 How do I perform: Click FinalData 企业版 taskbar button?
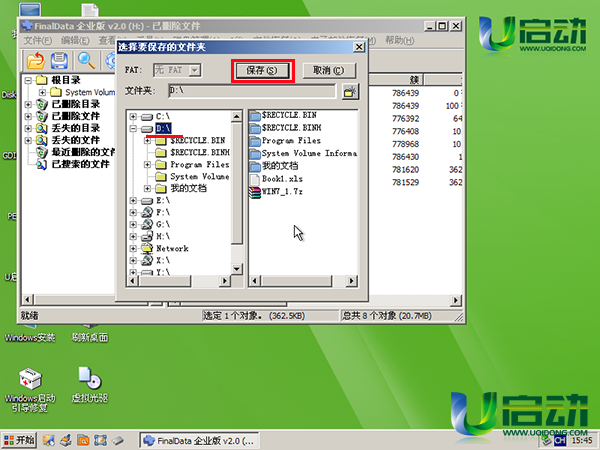click(199, 441)
